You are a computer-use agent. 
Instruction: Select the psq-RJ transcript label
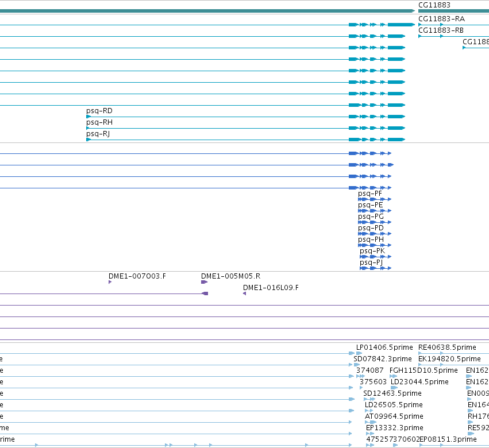pyautogui.click(x=98, y=134)
